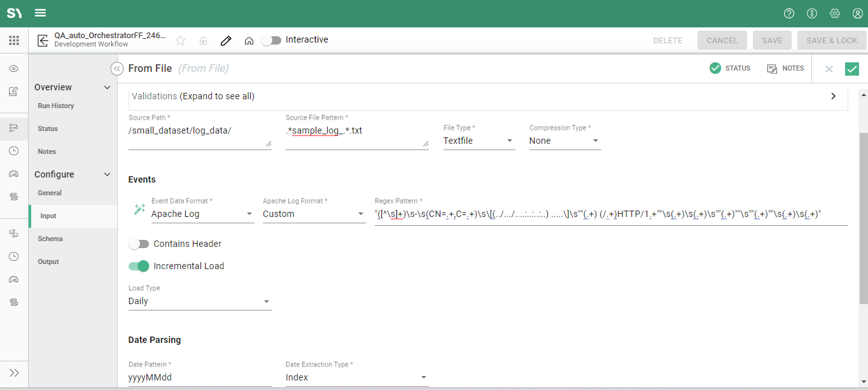
Task: Click the QA_auto_OrchestratorFF workflow title
Action: [x=110, y=36]
